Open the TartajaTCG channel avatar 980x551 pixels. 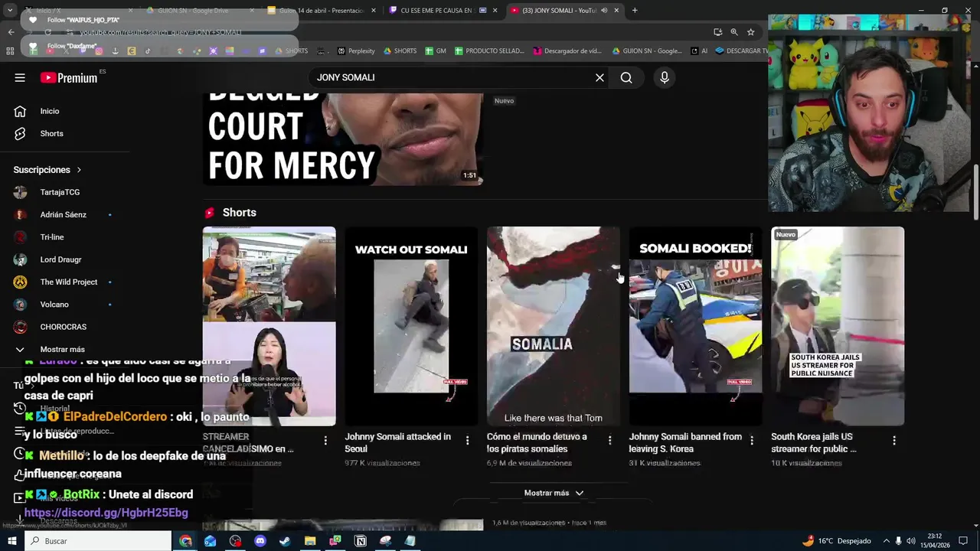20,192
